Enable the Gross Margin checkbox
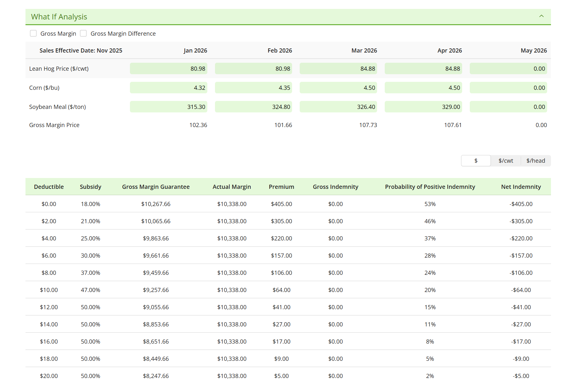The height and width of the screenshot is (392, 579). pyautogui.click(x=33, y=33)
